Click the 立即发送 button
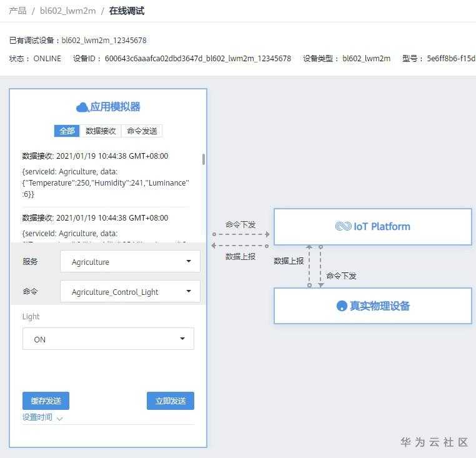This screenshot has width=476, height=458. tap(171, 401)
